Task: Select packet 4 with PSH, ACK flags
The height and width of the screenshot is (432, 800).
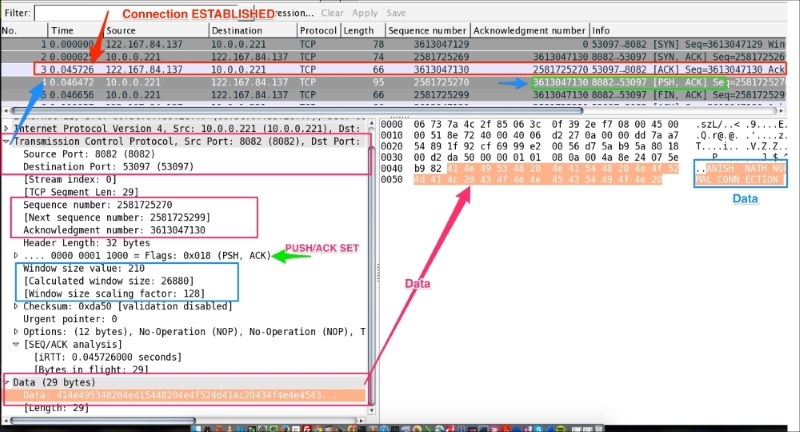Action: [x=393, y=82]
